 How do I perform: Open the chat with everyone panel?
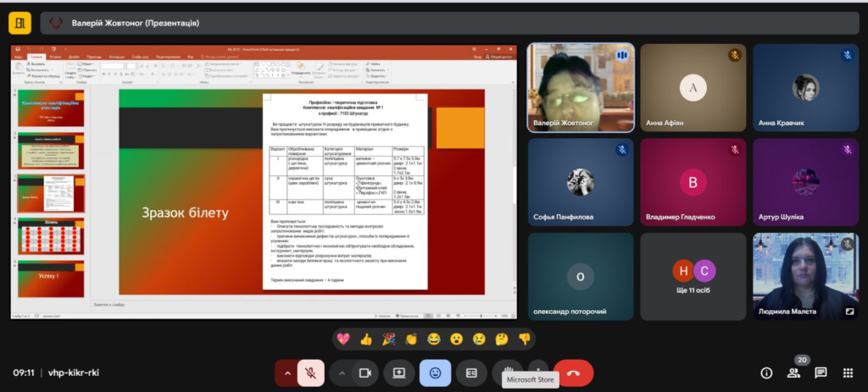821,373
